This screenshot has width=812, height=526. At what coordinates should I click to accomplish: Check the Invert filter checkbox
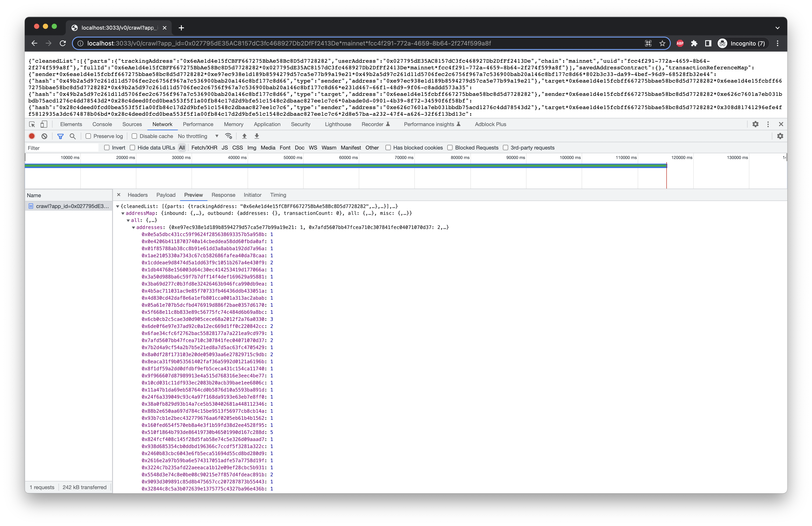[x=107, y=148]
